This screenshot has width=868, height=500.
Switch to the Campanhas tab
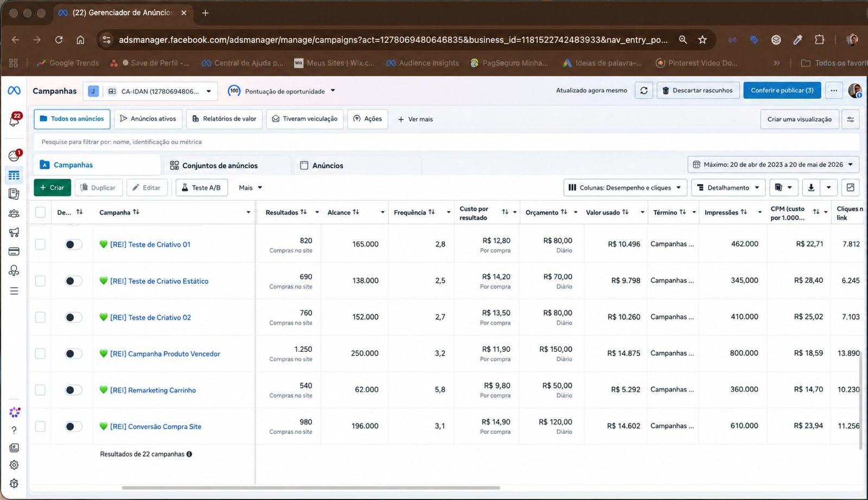[x=97, y=165]
